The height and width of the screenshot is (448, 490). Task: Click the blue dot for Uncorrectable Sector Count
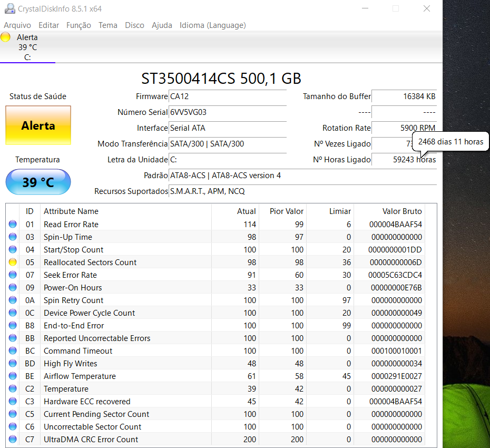click(13, 427)
